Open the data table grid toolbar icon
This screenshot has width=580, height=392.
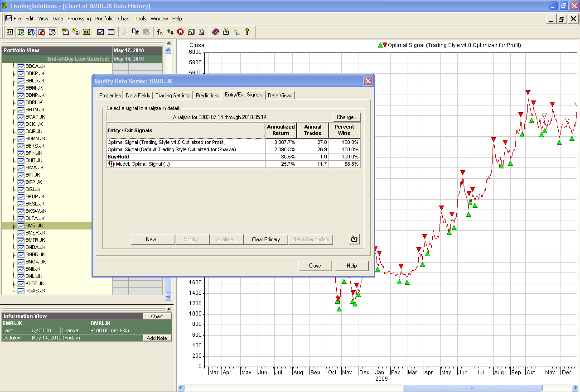point(111,32)
